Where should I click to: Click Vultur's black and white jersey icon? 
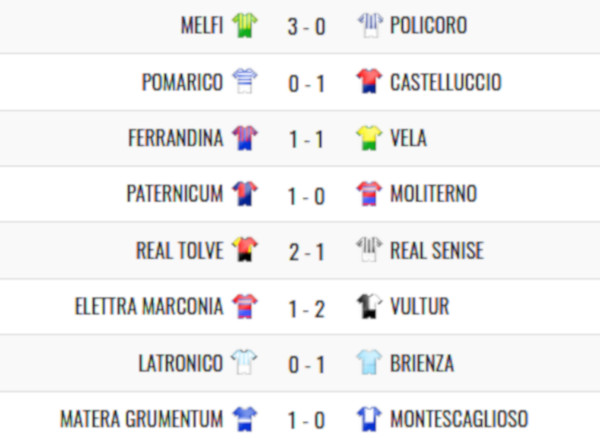tap(369, 306)
